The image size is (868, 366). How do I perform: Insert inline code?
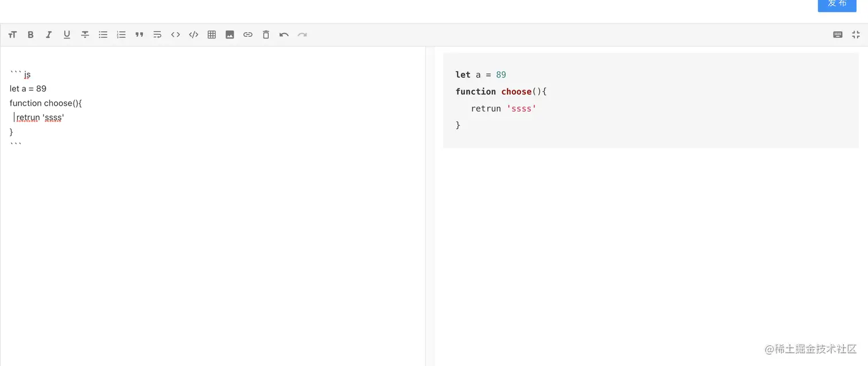(176, 34)
